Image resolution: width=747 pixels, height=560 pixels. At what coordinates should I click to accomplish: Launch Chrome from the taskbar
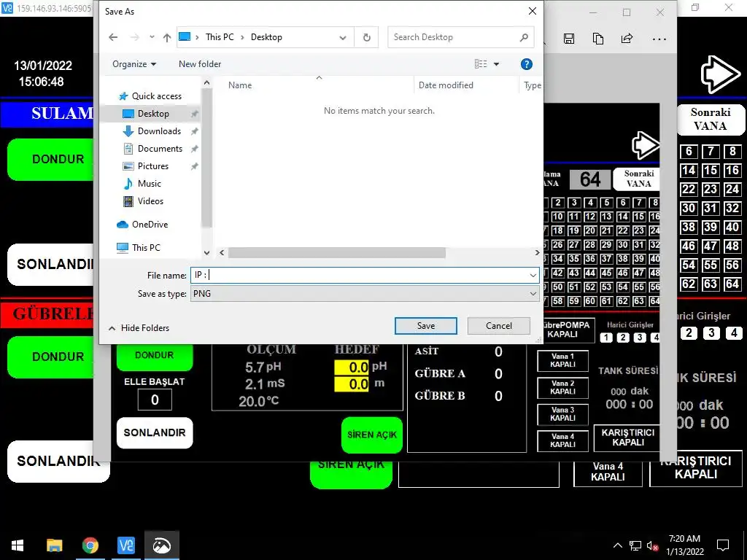tap(90, 545)
